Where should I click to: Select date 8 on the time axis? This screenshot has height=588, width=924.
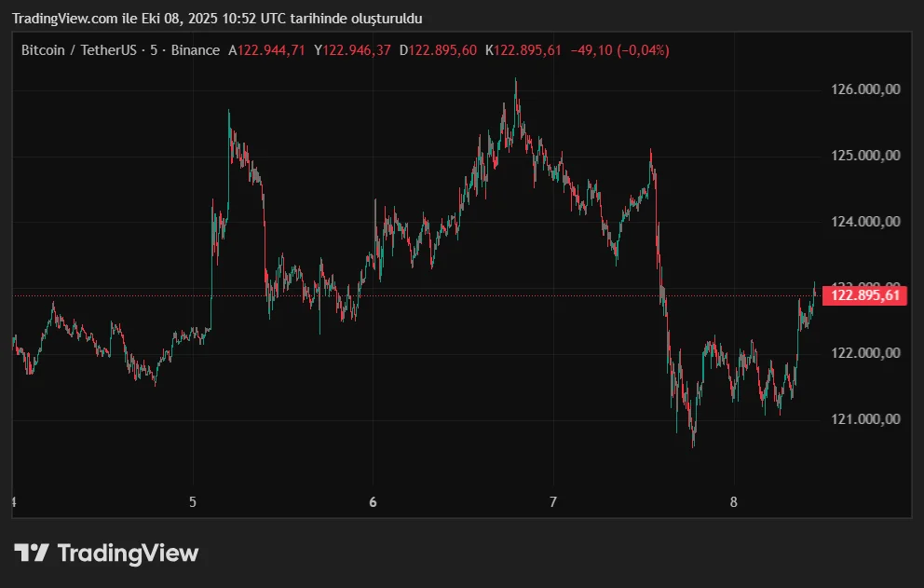click(x=733, y=502)
